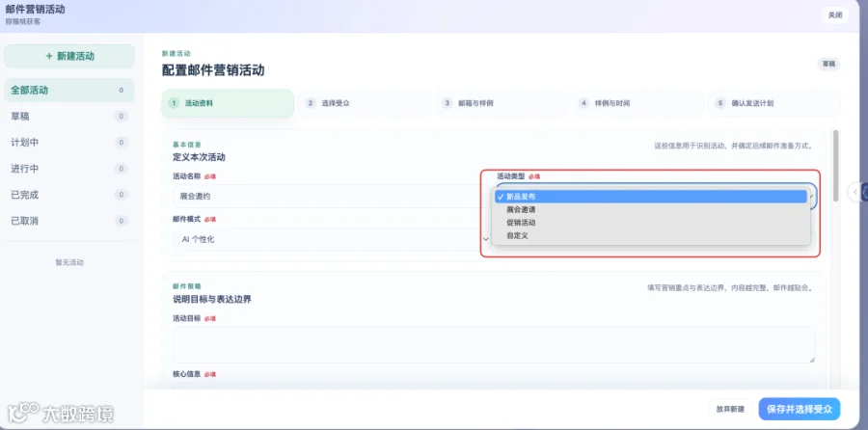Open the 草稿 activity filter
Screen dimensions: 868x430
(69, 117)
